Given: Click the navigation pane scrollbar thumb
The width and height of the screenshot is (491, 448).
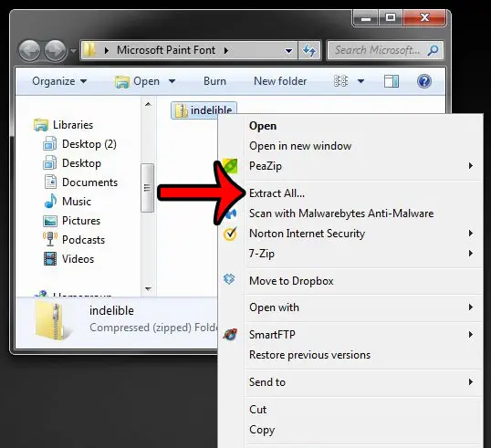Looking at the screenshot, I should [147, 188].
